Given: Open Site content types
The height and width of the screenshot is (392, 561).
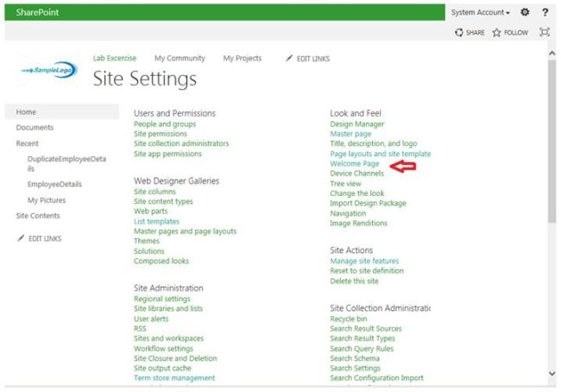Looking at the screenshot, I should (163, 201).
